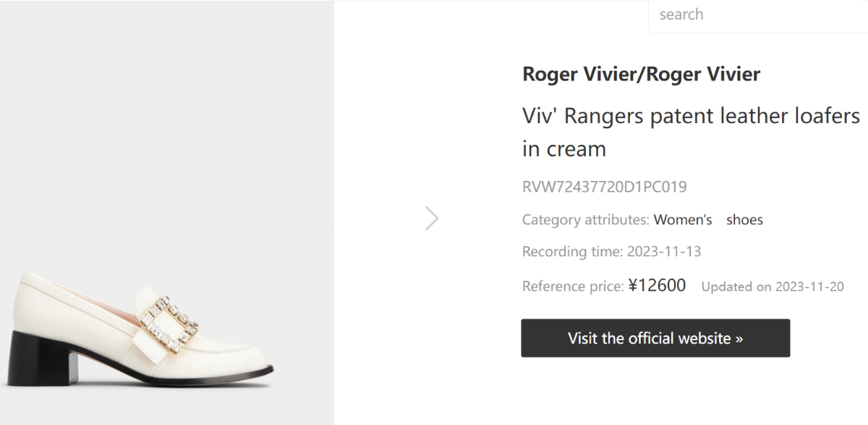
Task: Click the double-arrow on the website button
Action: [739, 338]
